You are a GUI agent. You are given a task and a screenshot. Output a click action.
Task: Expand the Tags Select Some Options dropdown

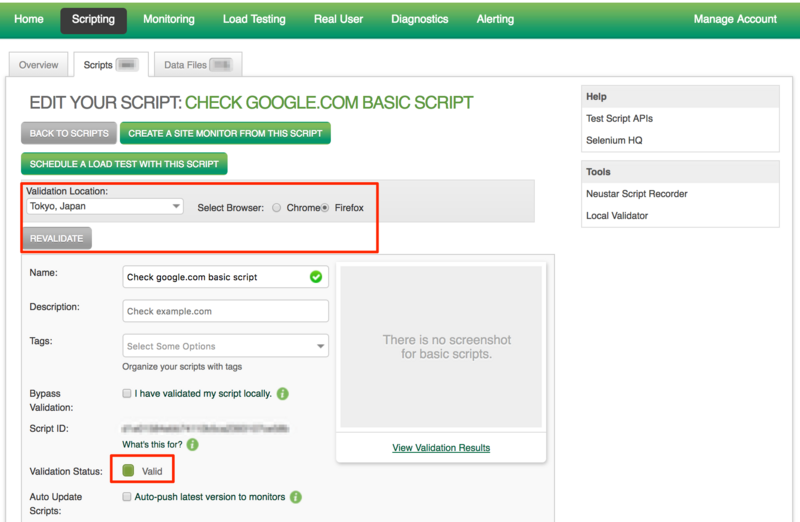(226, 346)
